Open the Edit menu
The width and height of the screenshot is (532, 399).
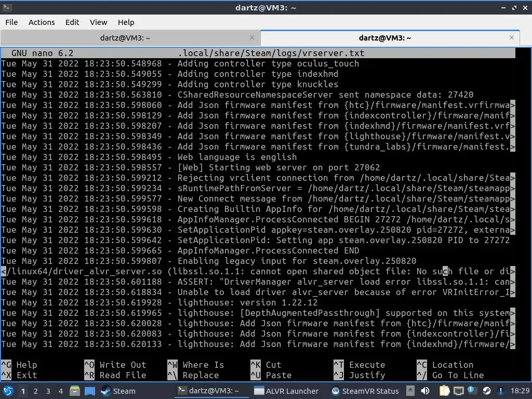(72, 22)
